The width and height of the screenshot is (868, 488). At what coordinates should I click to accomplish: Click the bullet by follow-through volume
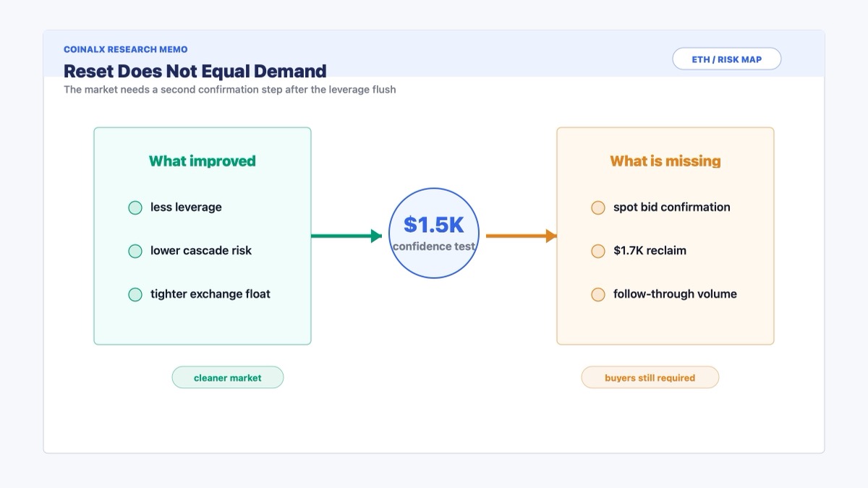pos(598,294)
